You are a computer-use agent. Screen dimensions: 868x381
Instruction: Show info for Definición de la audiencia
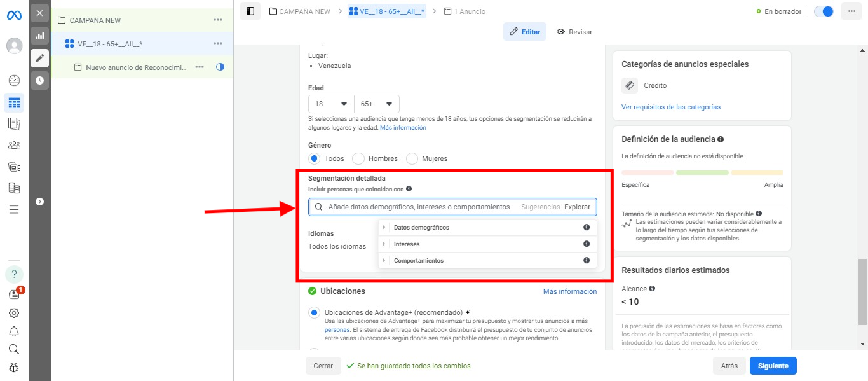(x=721, y=139)
